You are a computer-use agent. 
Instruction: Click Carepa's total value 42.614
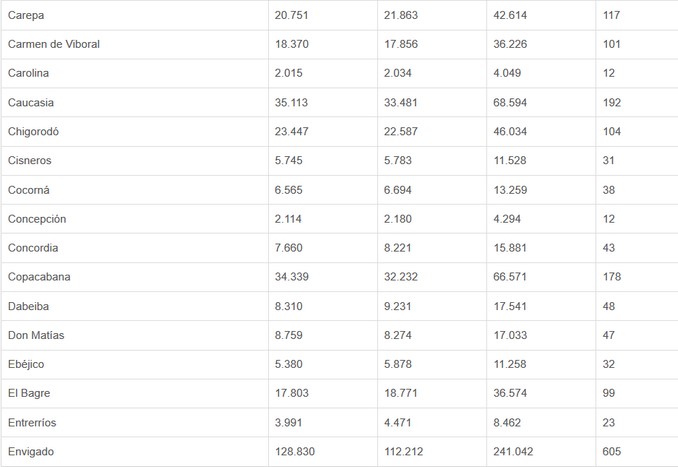click(x=512, y=16)
